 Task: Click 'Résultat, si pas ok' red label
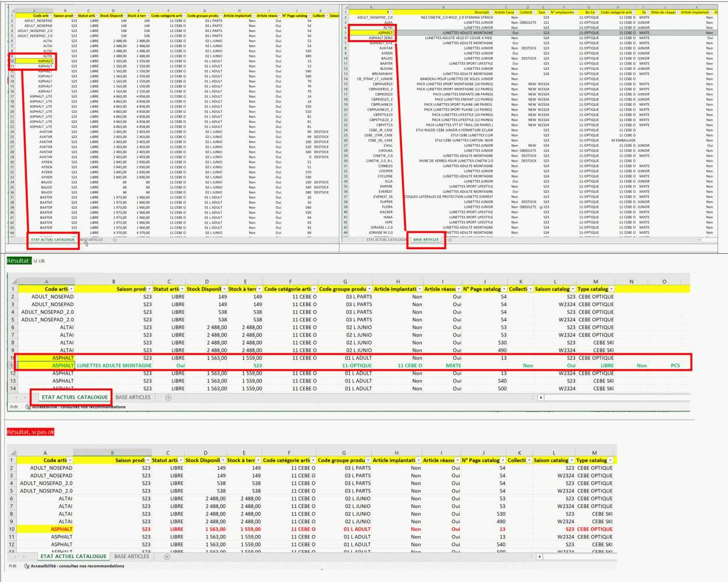click(x=31, y=432)
